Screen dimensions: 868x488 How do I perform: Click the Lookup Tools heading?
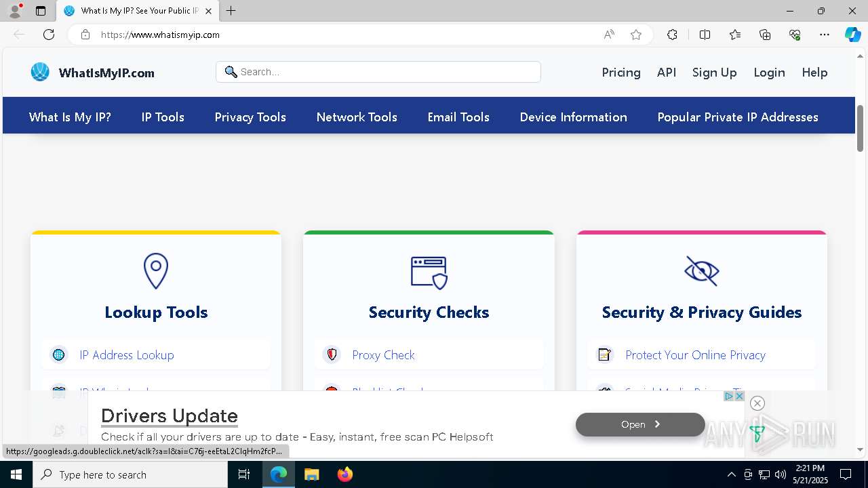tap(156, 312)
